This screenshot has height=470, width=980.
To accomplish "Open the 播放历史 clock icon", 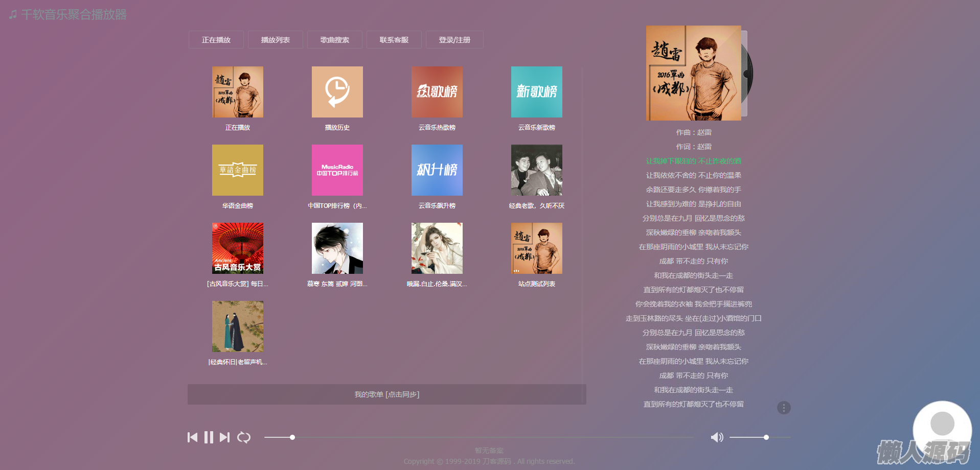I will (x=337, y=92).
